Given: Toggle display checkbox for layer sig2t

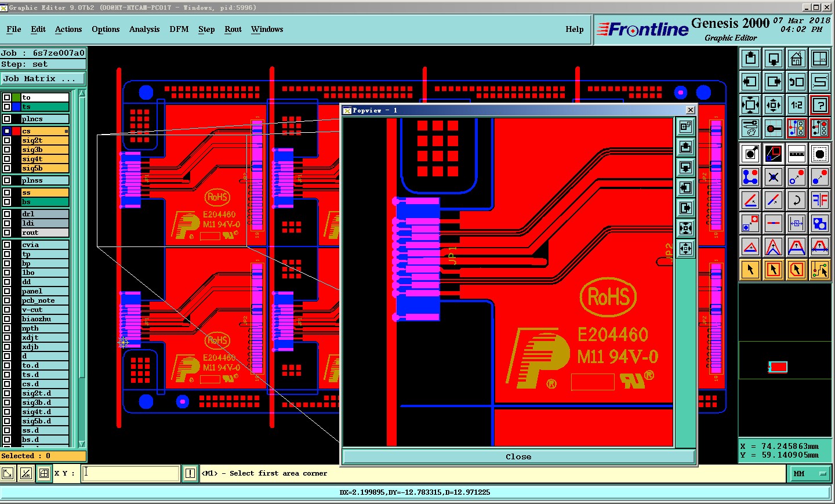Looking at the screenshot, I should 7,140.
